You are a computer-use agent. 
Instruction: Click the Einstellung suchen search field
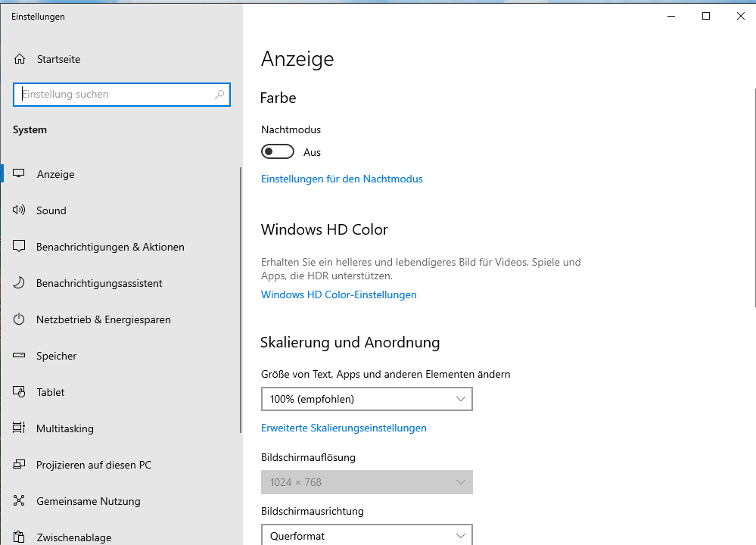pyautogui.click(x=114, y=95)
